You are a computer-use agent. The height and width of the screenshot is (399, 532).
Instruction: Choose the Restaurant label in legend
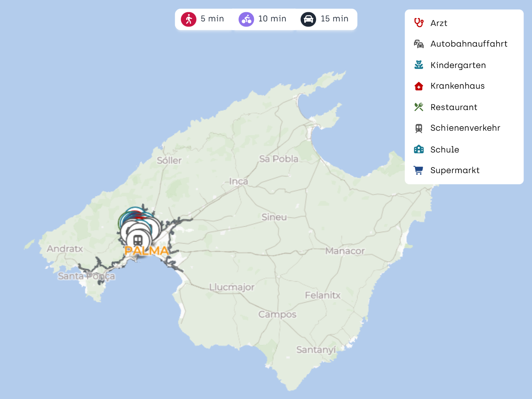(x=454, y=107)
